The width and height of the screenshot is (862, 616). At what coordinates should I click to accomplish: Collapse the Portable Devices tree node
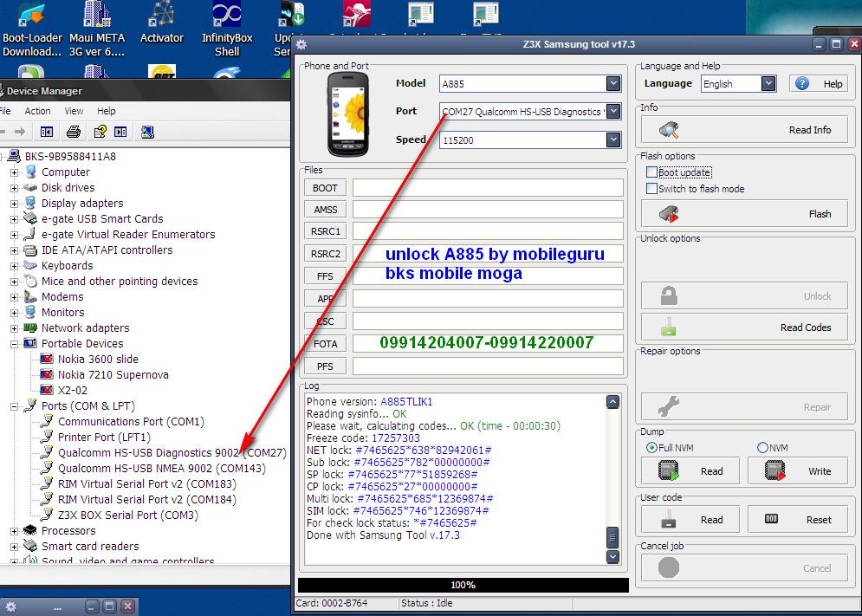click(14, 344)
